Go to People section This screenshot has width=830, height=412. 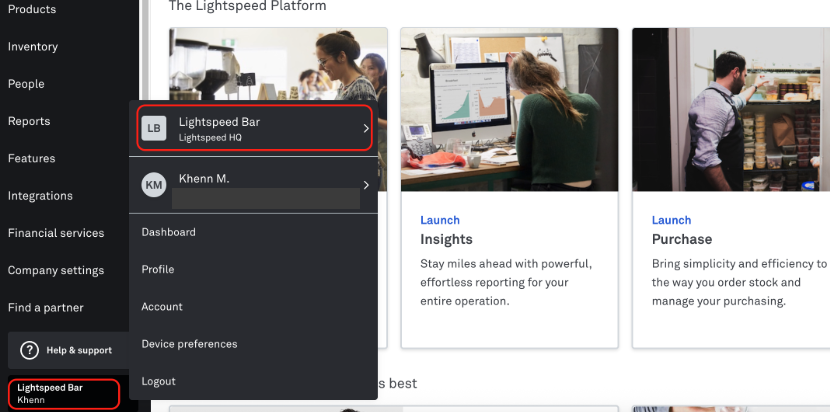click(26, 84)
